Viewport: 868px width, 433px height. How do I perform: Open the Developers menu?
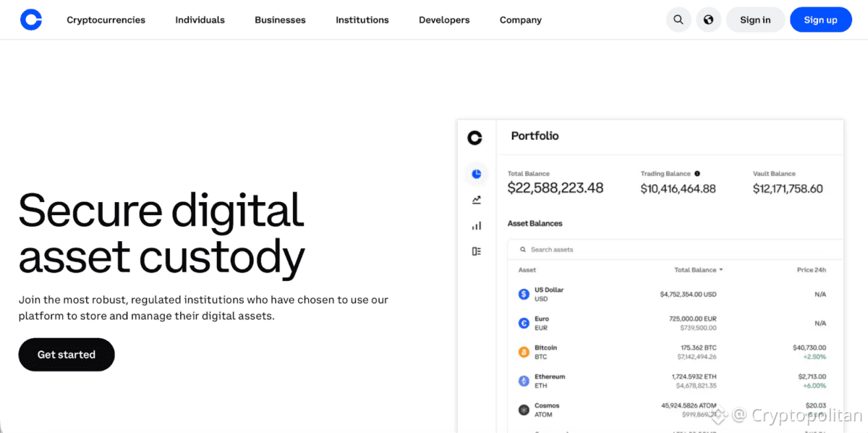444,20
